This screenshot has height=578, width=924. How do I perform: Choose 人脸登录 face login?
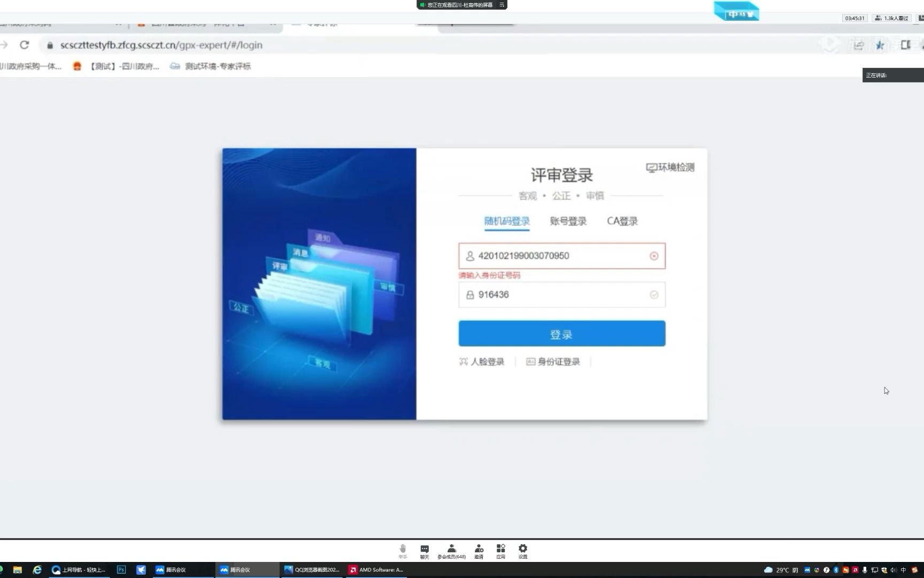tap(481, 362)
